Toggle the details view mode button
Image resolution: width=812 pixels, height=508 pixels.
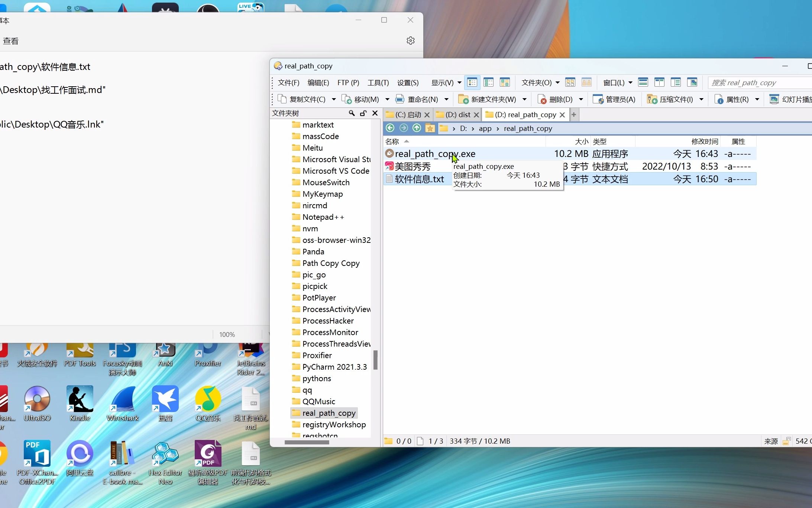click(472, 82)
